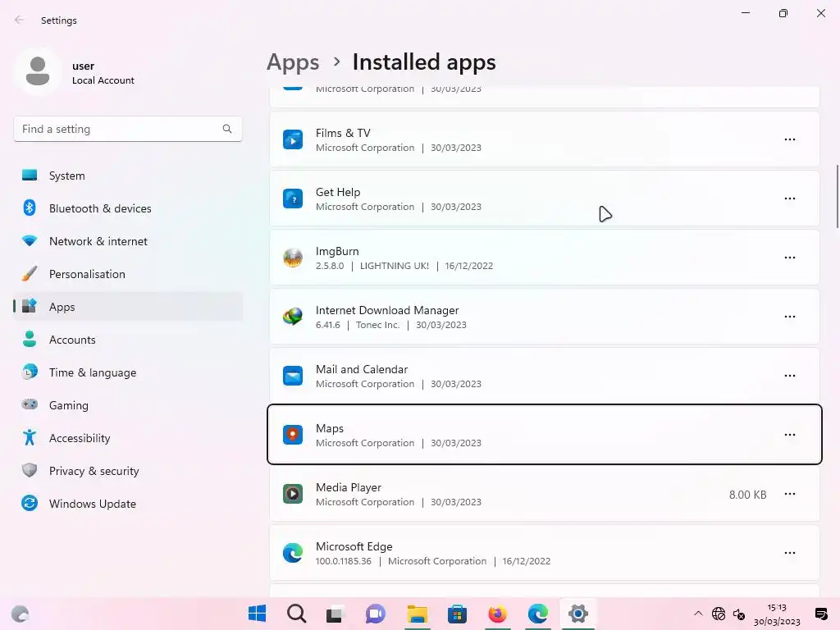Click the Maps app icon

(293, 435)
